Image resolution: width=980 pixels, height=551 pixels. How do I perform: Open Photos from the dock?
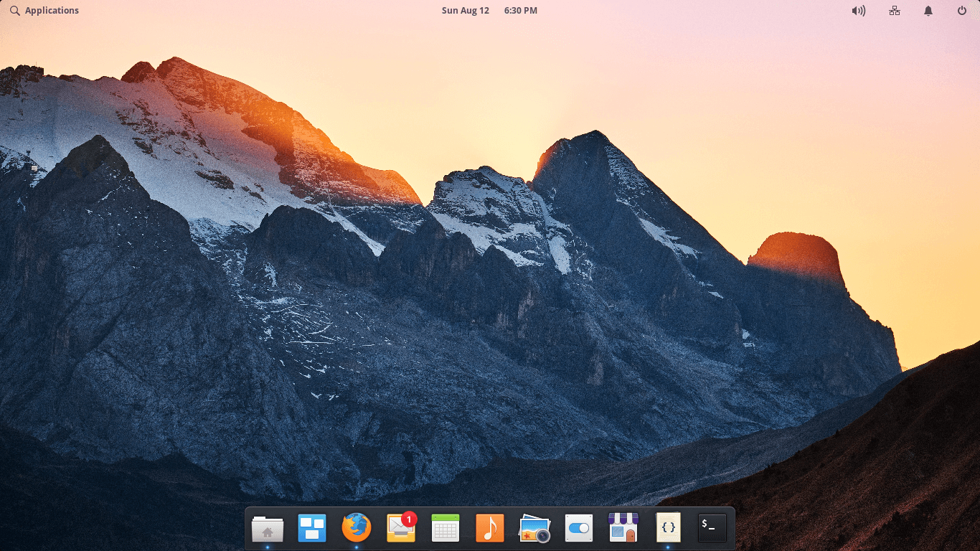coord(534,529)
